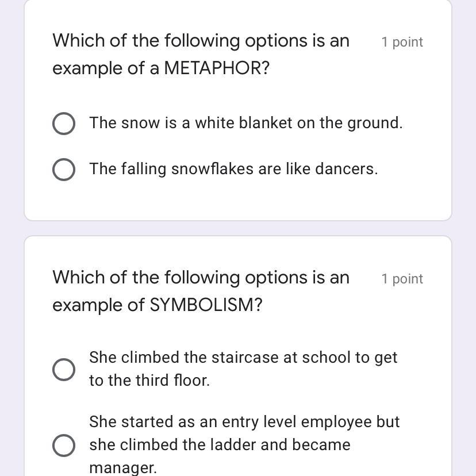Select the staircase at school radio button

(64, 370)
